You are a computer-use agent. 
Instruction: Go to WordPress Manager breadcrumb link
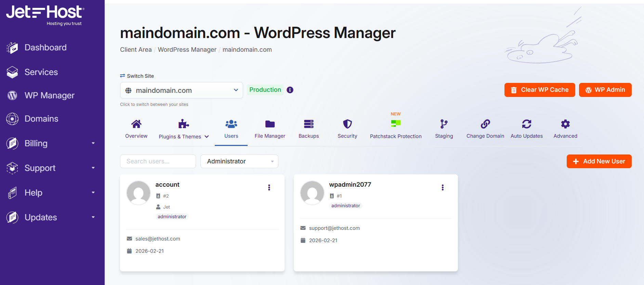187,50
